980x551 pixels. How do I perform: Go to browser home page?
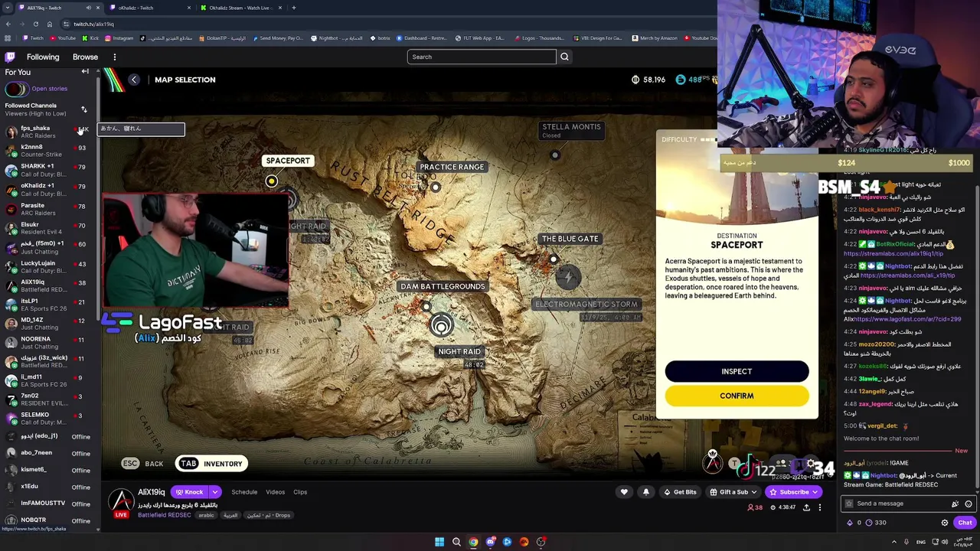pyautogui.click(x=49, y=24)
